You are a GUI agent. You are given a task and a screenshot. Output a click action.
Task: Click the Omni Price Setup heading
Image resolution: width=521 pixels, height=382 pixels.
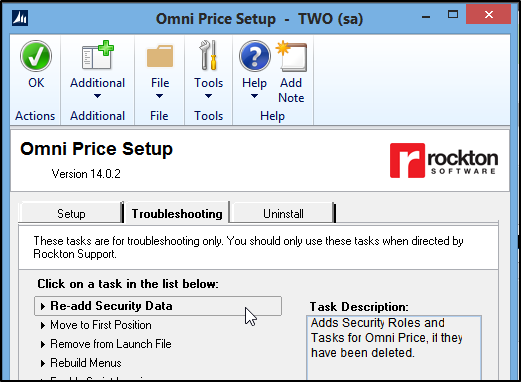(96, 149)
